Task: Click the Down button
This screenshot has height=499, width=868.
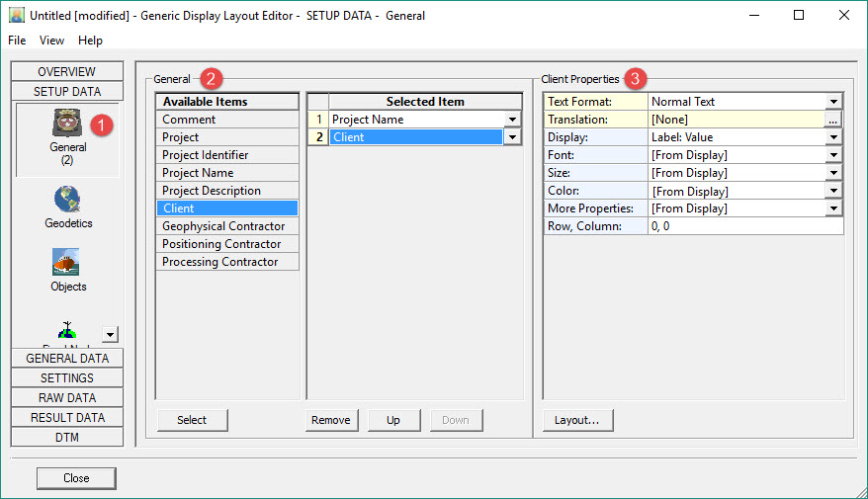Action: 456,420
